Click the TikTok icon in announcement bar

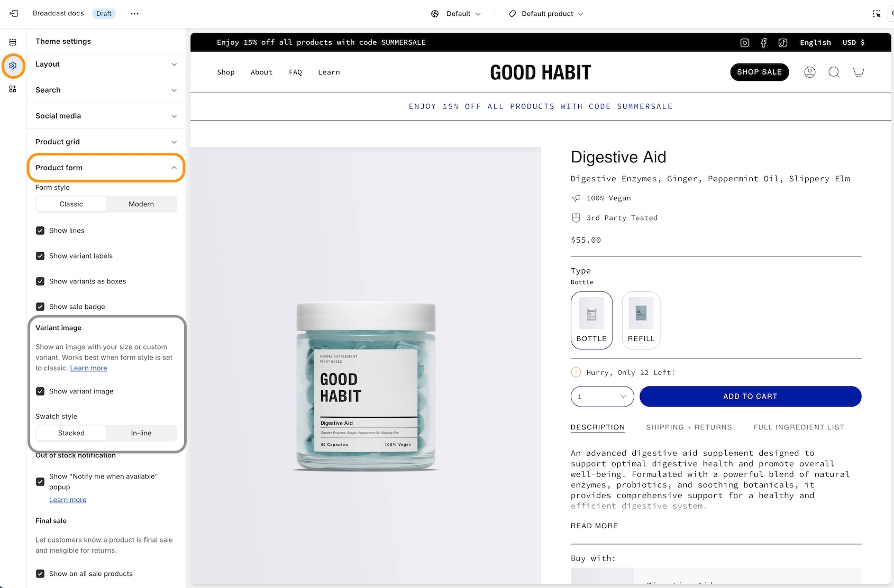[783, 43]
